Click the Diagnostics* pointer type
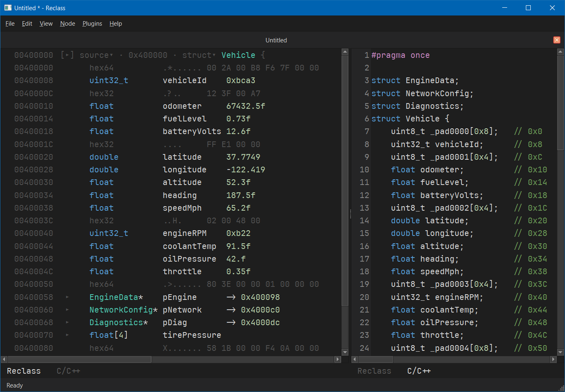 click(119, 322)
